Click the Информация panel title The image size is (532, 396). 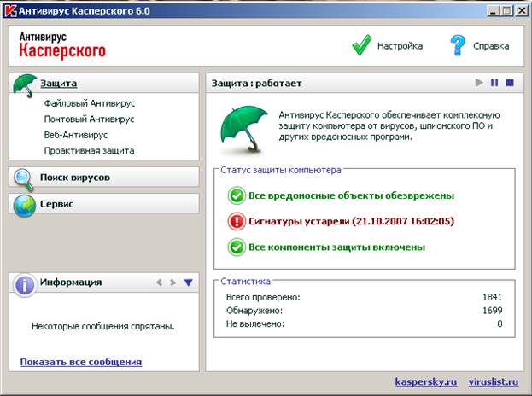point(71,282)
